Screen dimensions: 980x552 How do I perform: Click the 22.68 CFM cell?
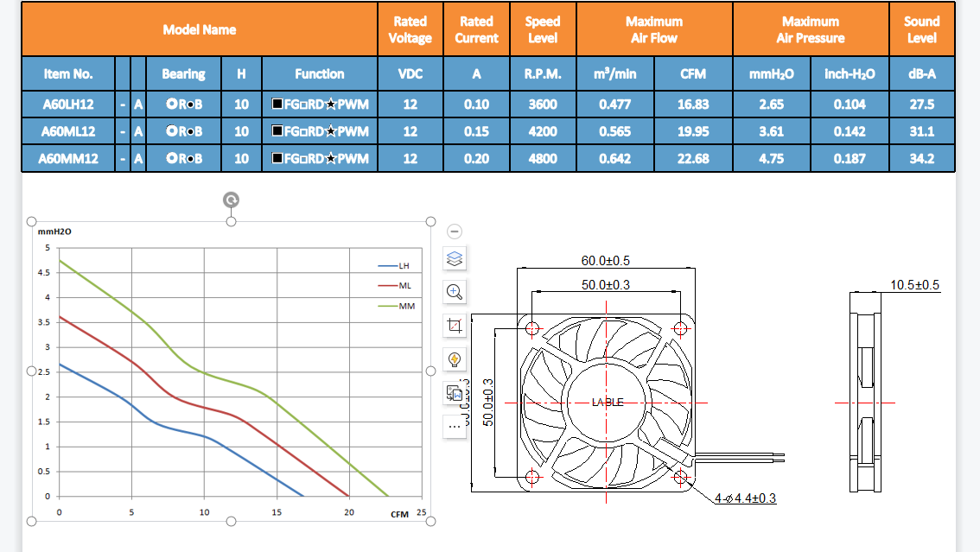(x=693, y=159)
